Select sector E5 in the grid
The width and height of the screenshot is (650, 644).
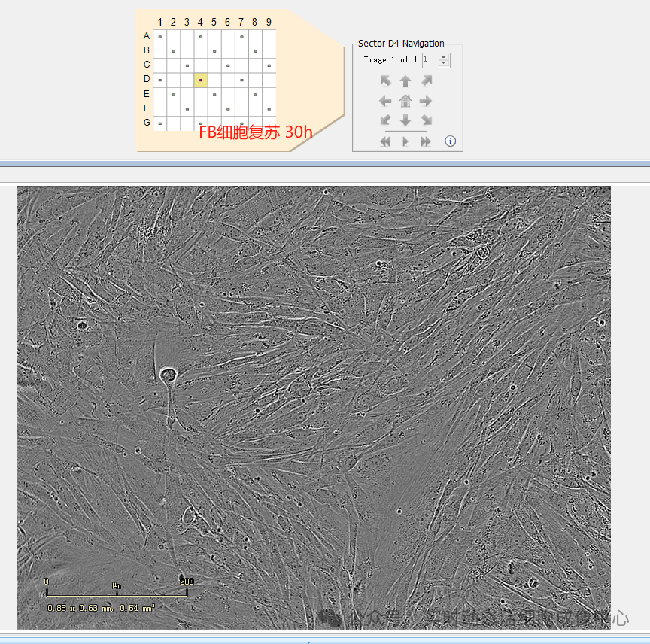(x=214, y=95)
